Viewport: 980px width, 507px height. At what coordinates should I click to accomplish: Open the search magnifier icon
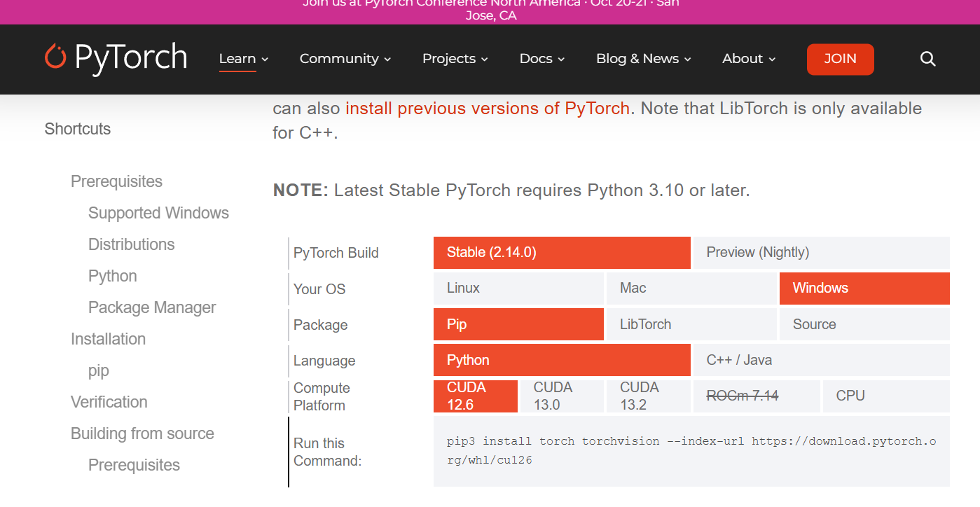pos(928,59)
